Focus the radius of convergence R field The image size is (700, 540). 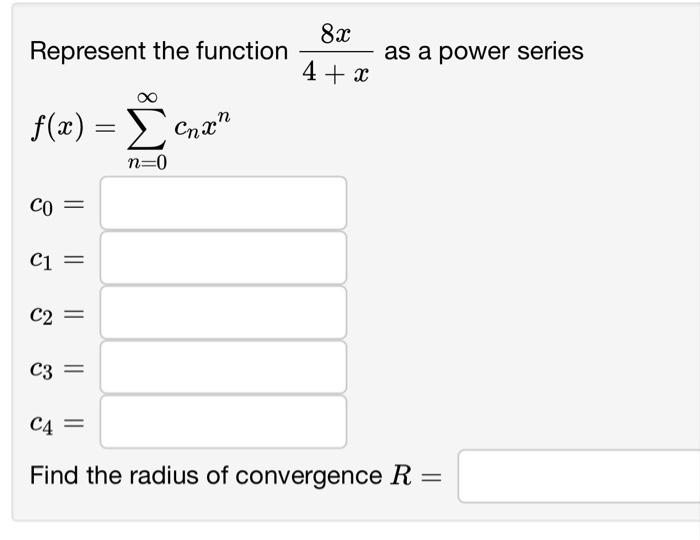click(579, 476)
